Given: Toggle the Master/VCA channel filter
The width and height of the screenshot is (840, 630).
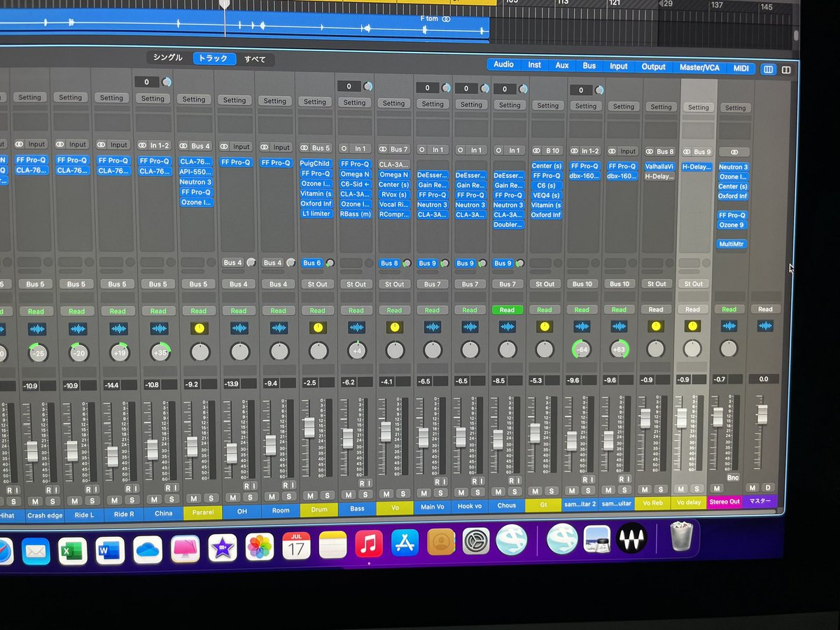Looking at the screenshot, I should pos(699,67).
